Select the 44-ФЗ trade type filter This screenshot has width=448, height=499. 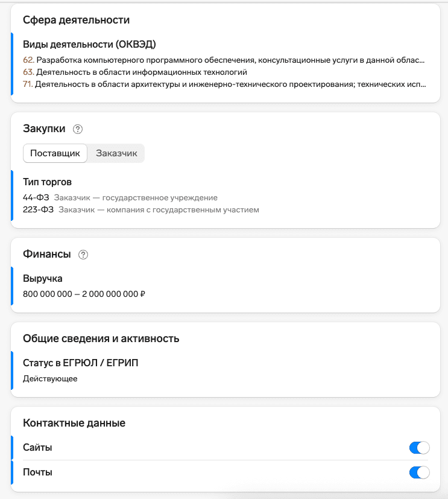point(121,197)
